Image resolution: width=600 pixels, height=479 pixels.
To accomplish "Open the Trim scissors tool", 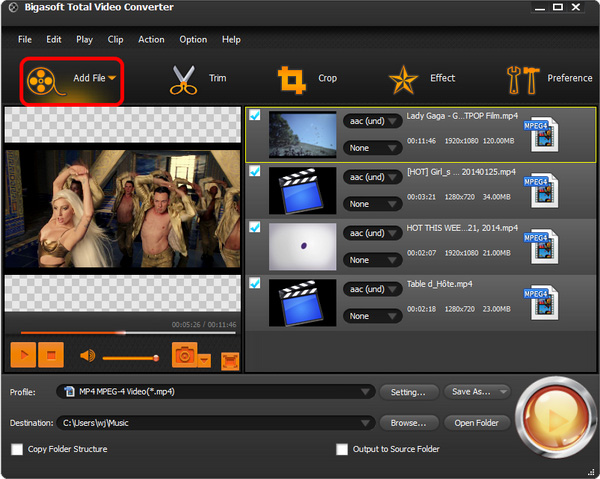I will (183, 80).
